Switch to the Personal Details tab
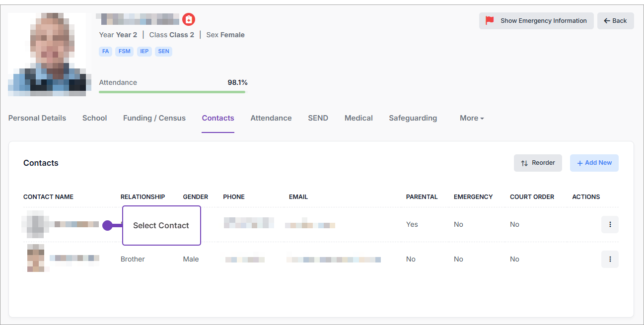The width and height of the screenshot is (644, 325). tap(37, 118)
